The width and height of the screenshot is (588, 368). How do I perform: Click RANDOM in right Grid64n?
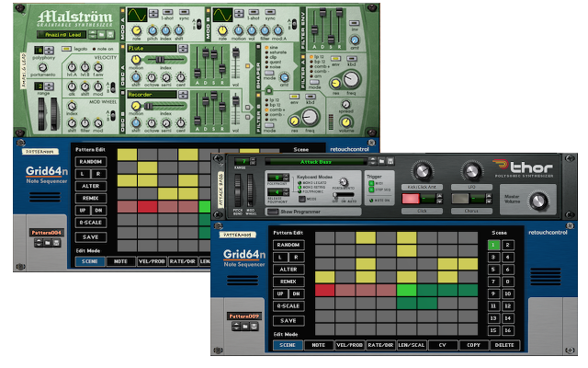coord(288,245)
